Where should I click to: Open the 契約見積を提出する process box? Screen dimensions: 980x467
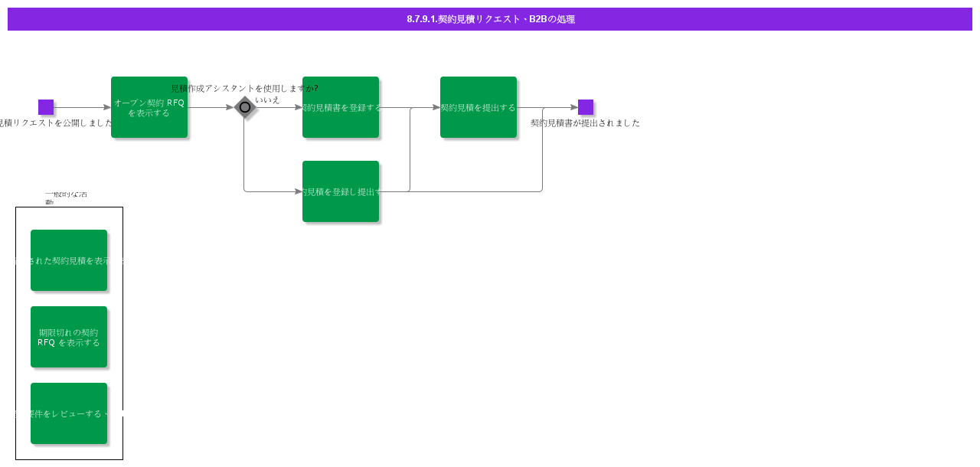coord(479,107)
